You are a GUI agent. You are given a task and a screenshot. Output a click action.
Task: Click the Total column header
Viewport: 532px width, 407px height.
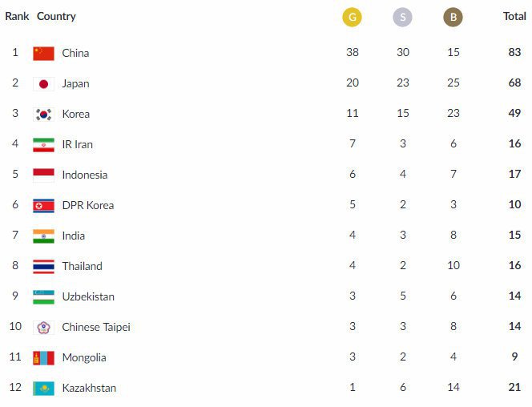coord(514,16)
